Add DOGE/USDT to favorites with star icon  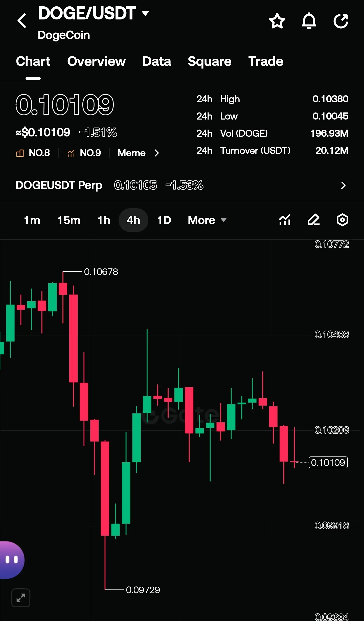tap(277, 21)
